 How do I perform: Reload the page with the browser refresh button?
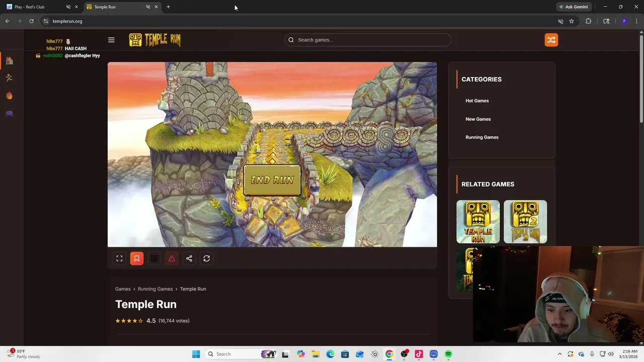coord(31,21)
